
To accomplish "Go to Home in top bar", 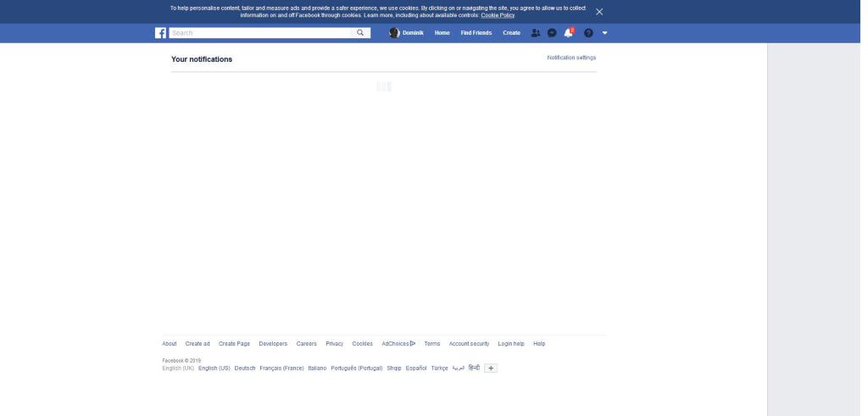I will pos(442,33).
